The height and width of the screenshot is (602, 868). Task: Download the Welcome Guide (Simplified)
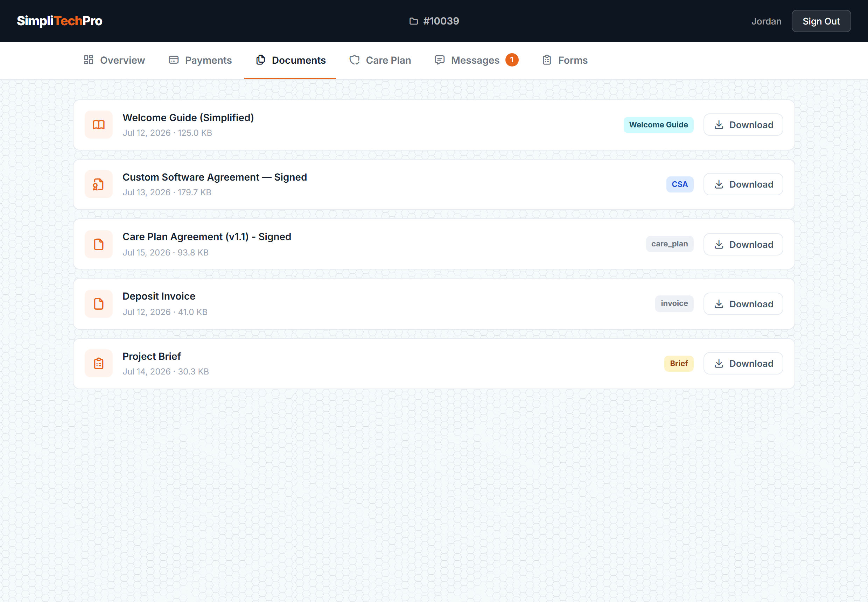[743, 125]
